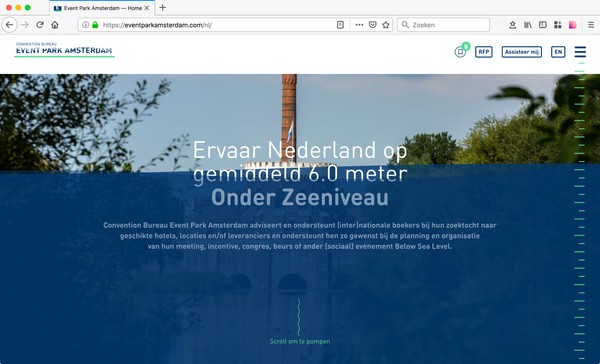Click the browser forward arrow
This screenshot has height=364, width=600.
pos(25,25)
